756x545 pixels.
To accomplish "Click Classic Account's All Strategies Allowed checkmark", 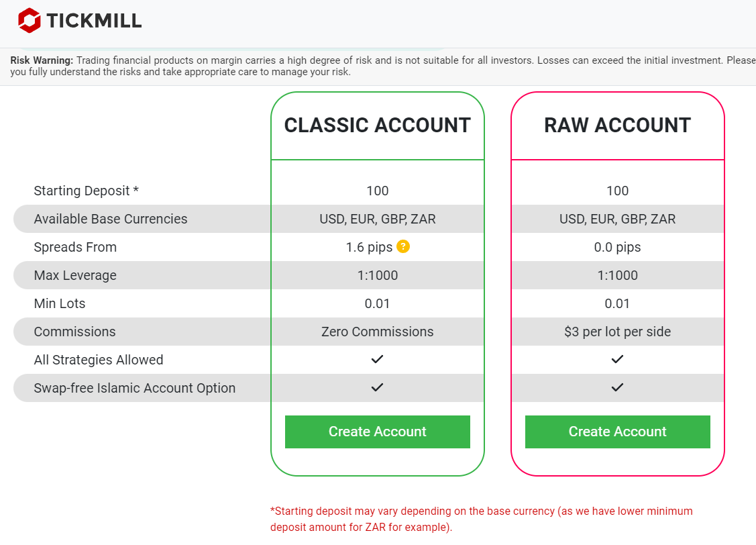I will tap(377, 360).
